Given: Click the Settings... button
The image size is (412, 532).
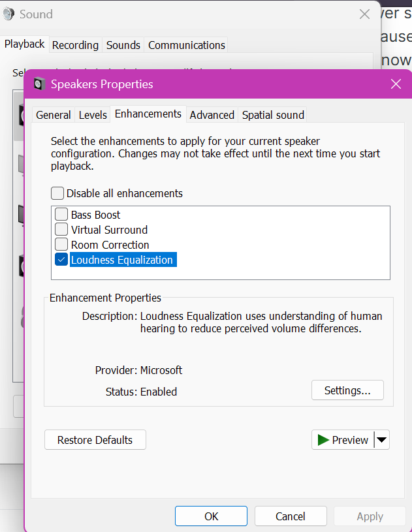Looking at the screenshot, I should point(347,390).
